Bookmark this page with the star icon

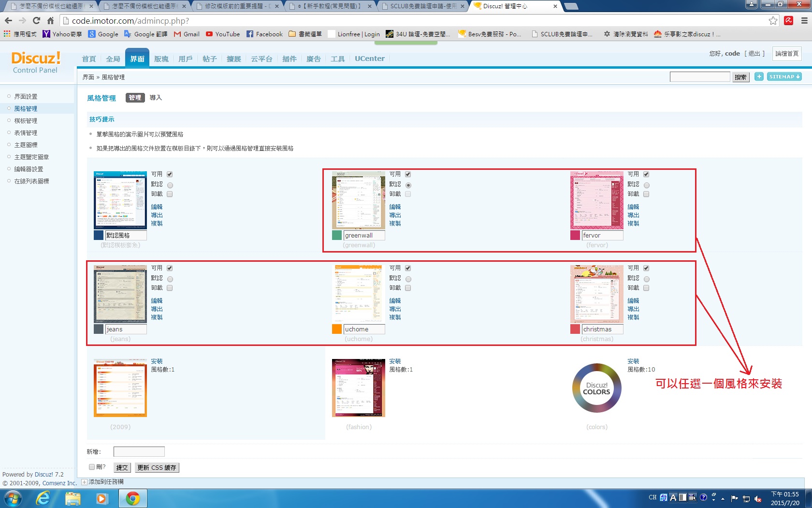pyautogui.click(x=773, y=20)
